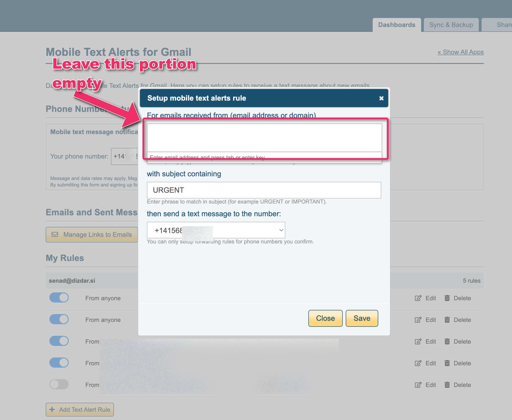The image size is (512, 420).
Task: Click trash icon for third rule
Action: pyautogui.click(x=447, y=341)
